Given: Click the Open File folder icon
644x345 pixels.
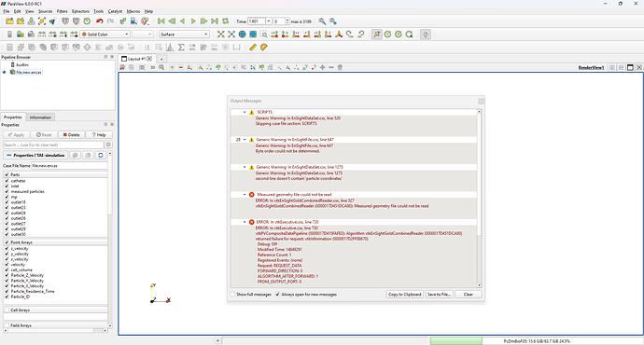Looking at the screenshot, I should coord(9,21).
